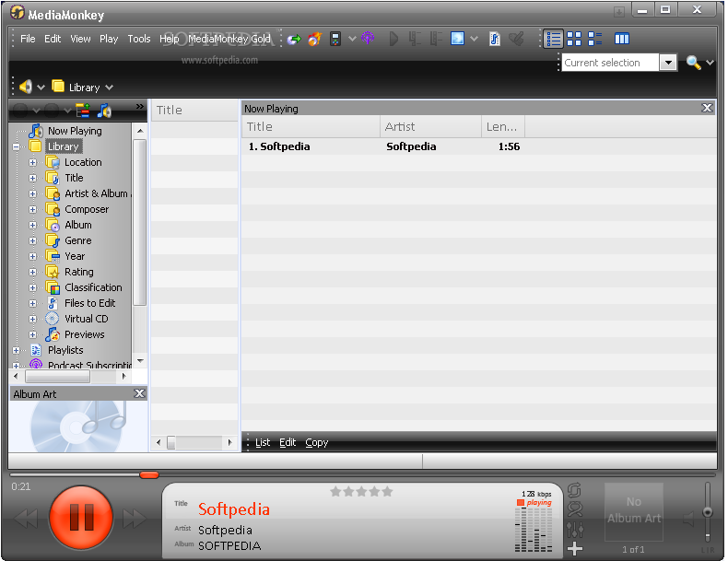Click the grayed-out play arrow in toolbar
This screenshot has width=728, height=561.
pos(393,39)
